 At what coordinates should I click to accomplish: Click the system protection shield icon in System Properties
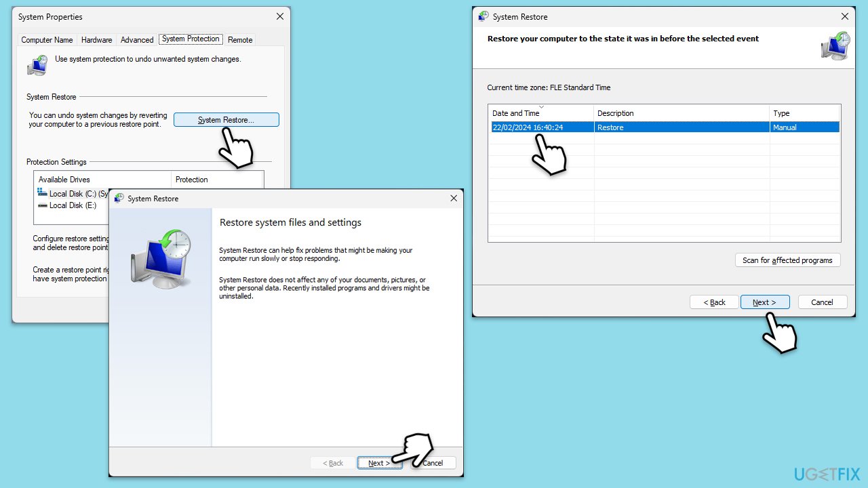tap(37, 65)
